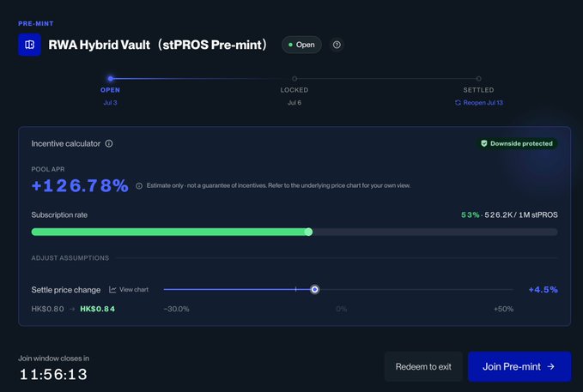
Task: Select the SETTLED stage marker on timeline
Action: click(x=479, y=79)
